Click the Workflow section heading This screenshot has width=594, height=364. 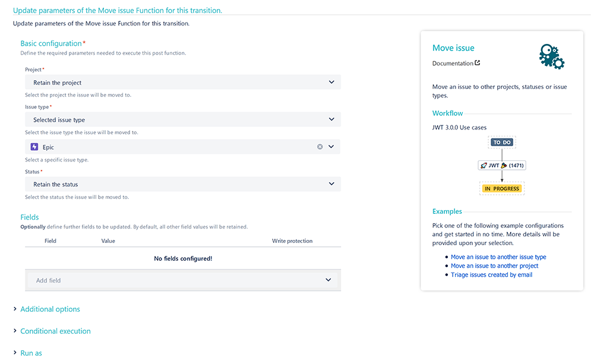coord(447,113)
